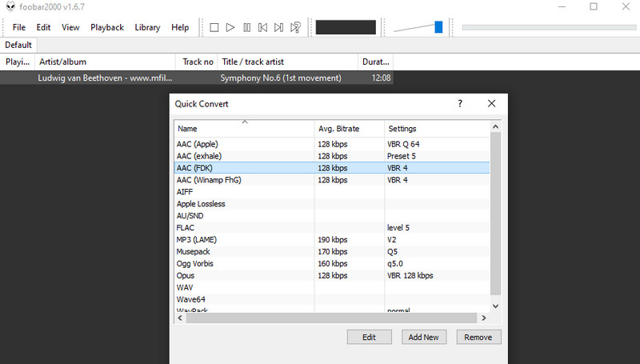Switch to the Default playlist tab
The height and width of the screenshot is (364, 640).
point(18,45)
